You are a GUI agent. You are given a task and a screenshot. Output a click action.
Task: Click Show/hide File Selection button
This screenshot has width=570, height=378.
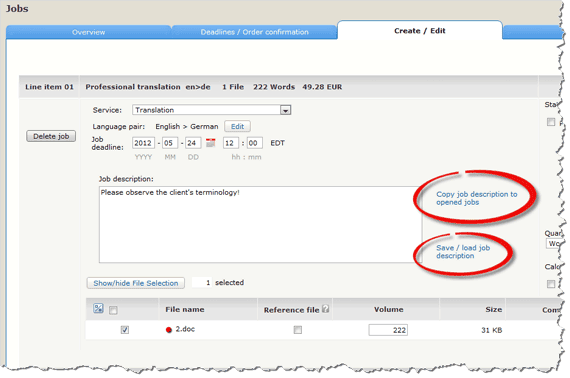click(x=136, y=283)
